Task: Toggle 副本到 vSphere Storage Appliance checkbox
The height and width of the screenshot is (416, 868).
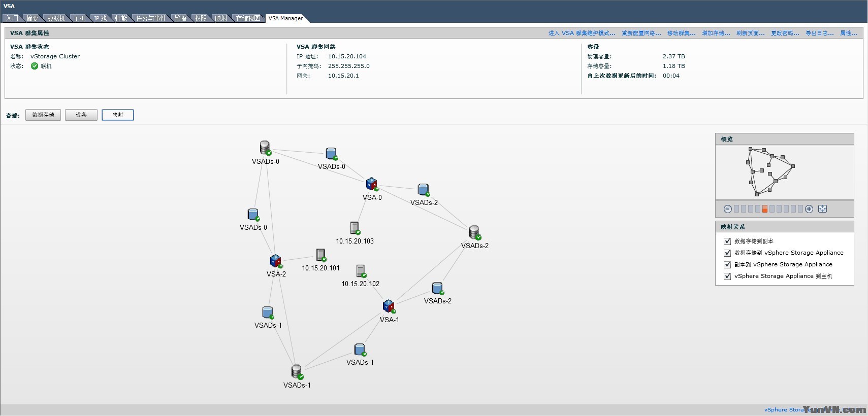Action: pos(727,265)
